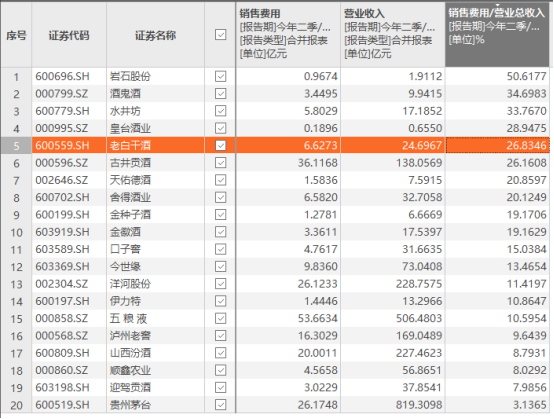Select highlighted cell value 26.8346

click(497, 145)
